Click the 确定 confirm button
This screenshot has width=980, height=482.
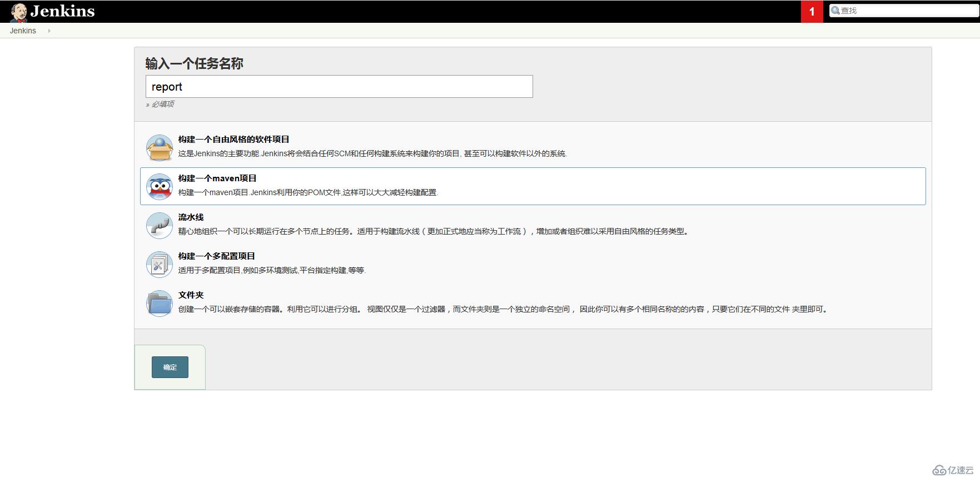tap(170, 367)
